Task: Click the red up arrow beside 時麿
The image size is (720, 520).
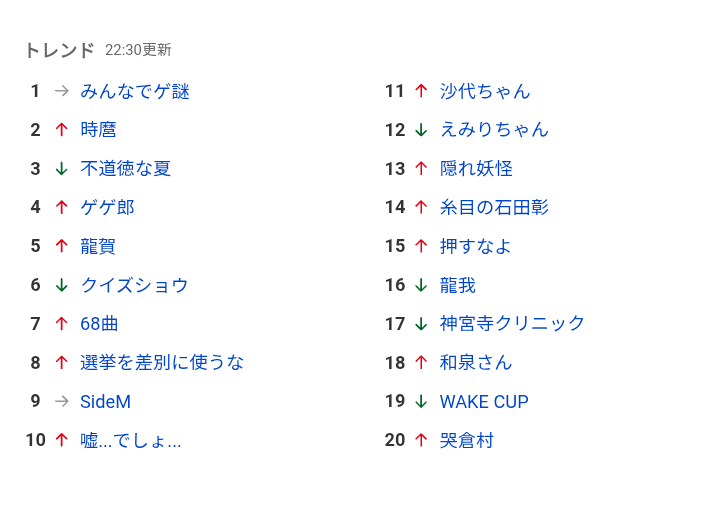Action: pos(62,130)
